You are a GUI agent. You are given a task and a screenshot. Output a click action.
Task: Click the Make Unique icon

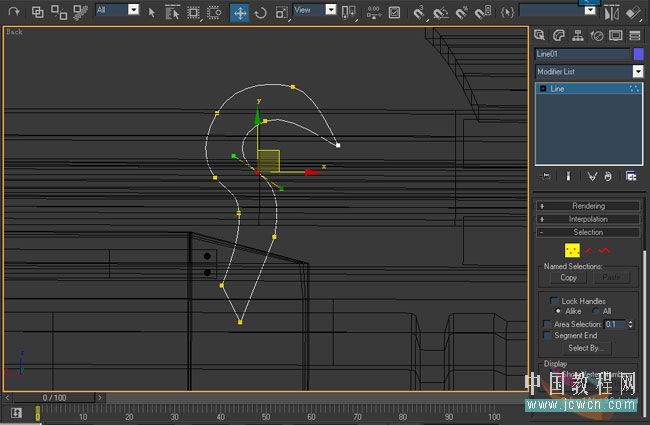pos(592,176)
